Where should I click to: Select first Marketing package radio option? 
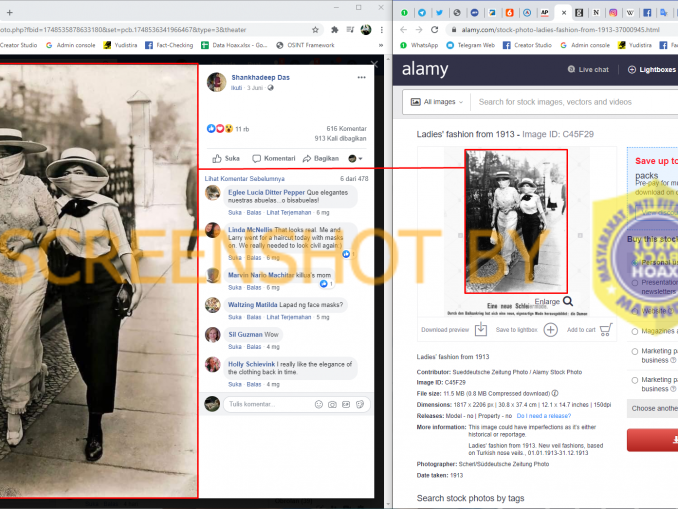(x=635, y=351)
